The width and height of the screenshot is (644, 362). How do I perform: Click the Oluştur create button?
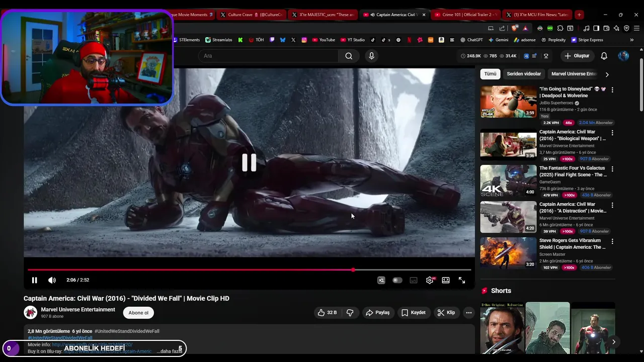[577, 56]
